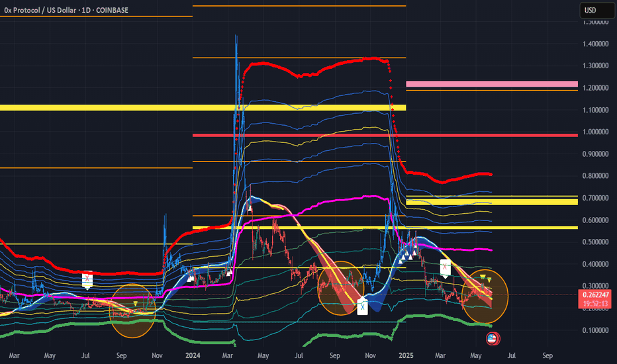Select the yellow horizontal band near 1.100000
Image resolution: width=617 pixels, height=364 pixels.
tap(203, 107)
